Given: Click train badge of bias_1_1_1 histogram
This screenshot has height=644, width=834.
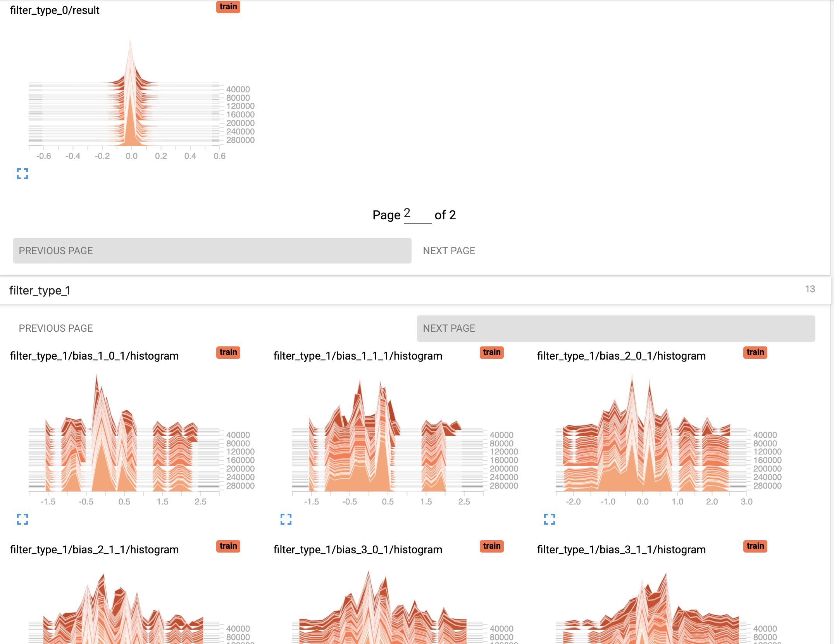Looking at the screenshot, I should click(x=491, y=352).
